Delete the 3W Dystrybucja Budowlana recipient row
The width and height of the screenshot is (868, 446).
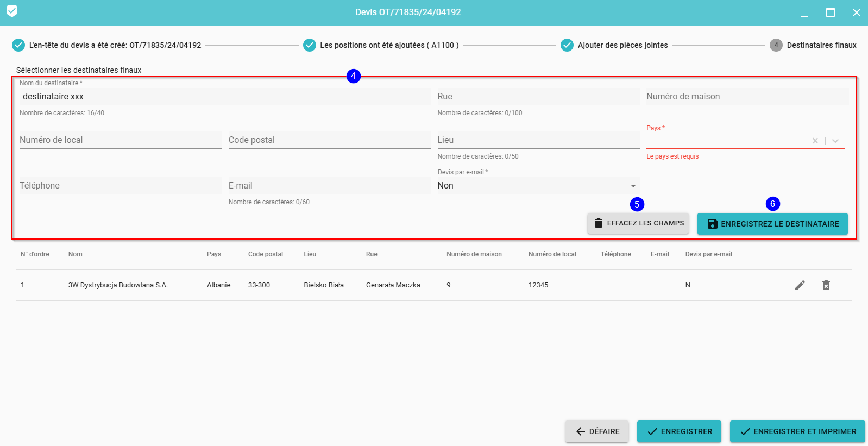826,285
